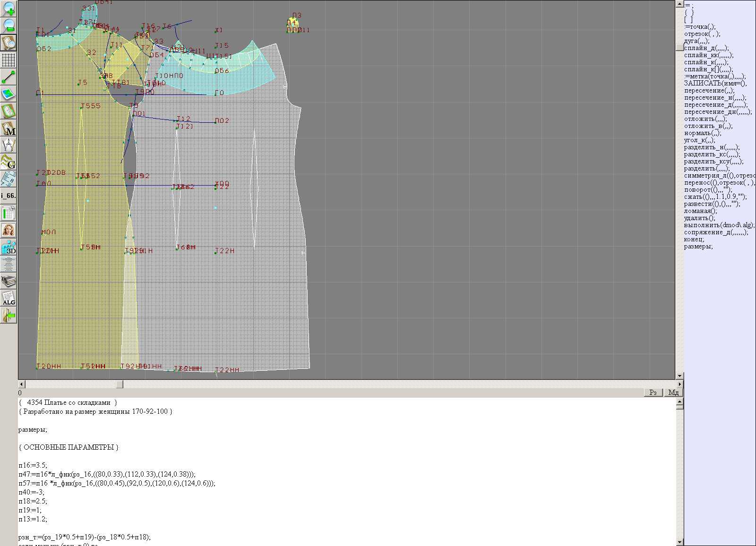The height and width of the screenshot is (546, 756).
Task: Open the stacked books library icon
Action: 9,282
